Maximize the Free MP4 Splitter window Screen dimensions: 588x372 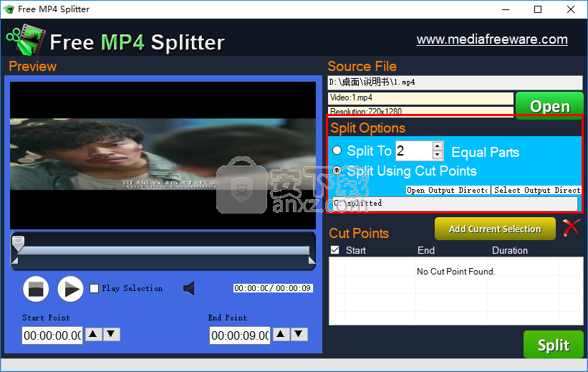pyautogui.click(x=538, y=9)
